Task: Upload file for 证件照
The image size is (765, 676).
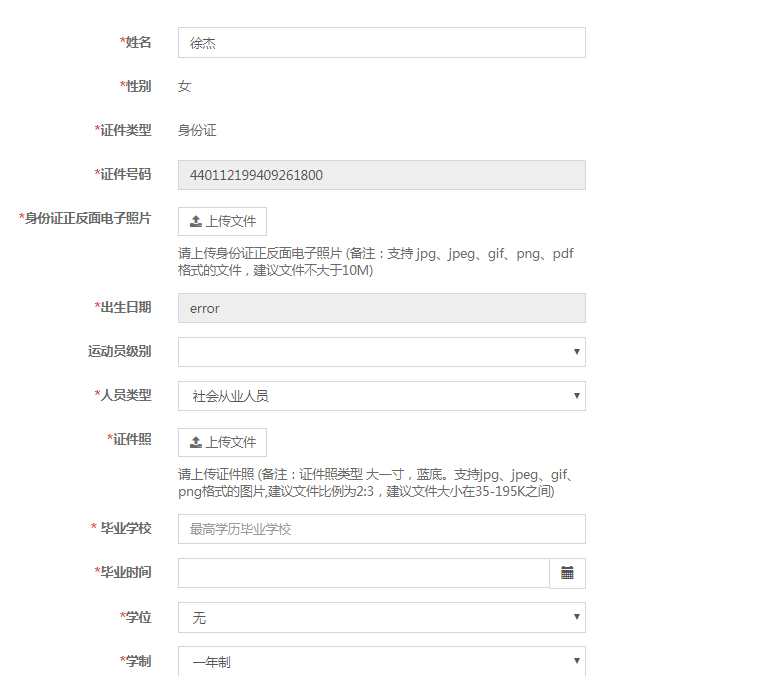Action: (x=222, y=442)
